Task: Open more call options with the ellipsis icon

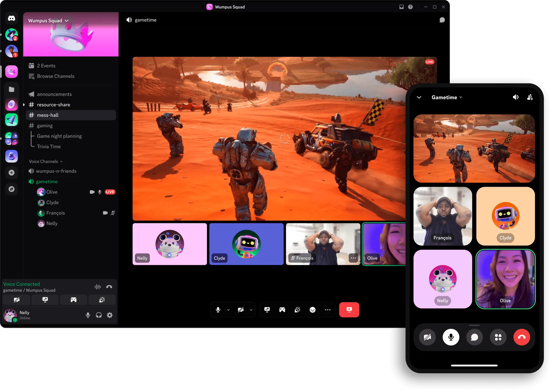Action: point(328,310)
